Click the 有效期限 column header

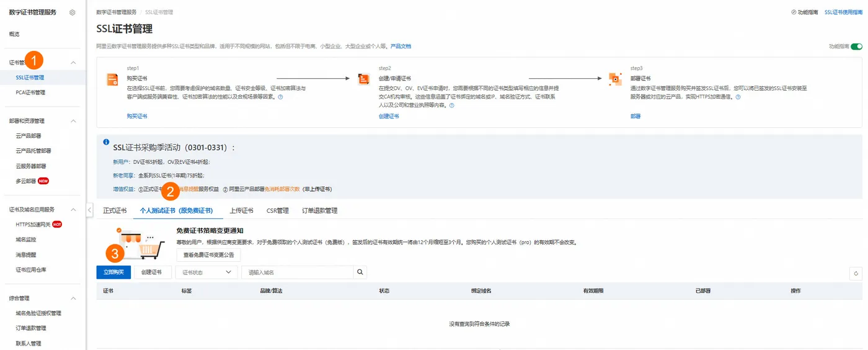(x=593, y=291)
